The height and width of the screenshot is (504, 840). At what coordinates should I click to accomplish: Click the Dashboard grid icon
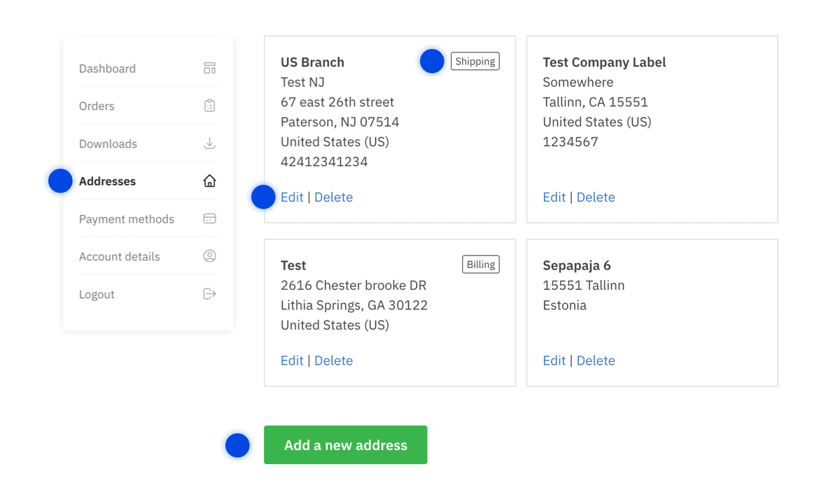click(209, 68)
